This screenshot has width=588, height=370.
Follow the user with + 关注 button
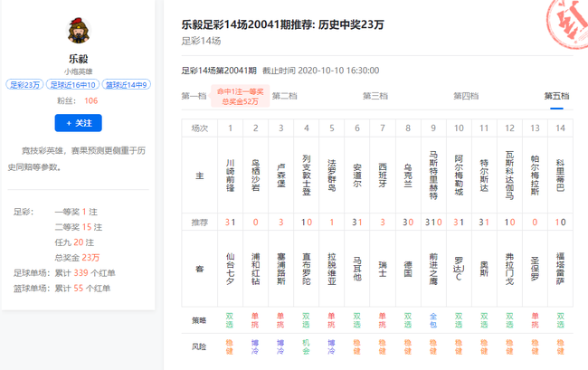79,123
